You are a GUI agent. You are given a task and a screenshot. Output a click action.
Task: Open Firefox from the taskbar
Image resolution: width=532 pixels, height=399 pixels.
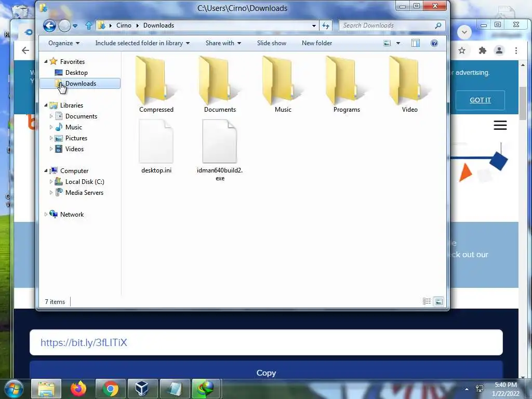point(78,389)
